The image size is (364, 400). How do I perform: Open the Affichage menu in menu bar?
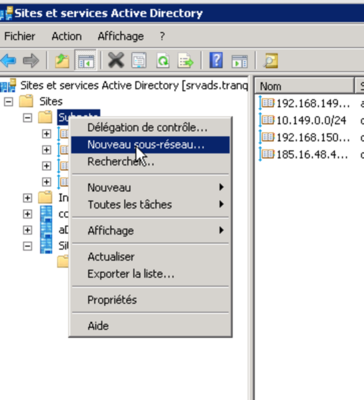tap(121, 36)
